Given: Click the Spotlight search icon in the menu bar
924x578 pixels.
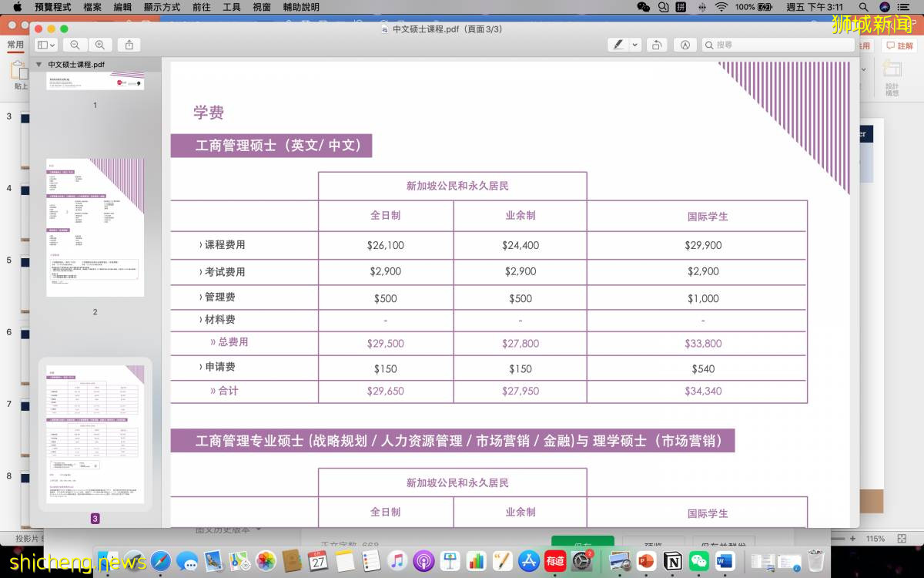Looking at the screenshot, I should [863, 7].
